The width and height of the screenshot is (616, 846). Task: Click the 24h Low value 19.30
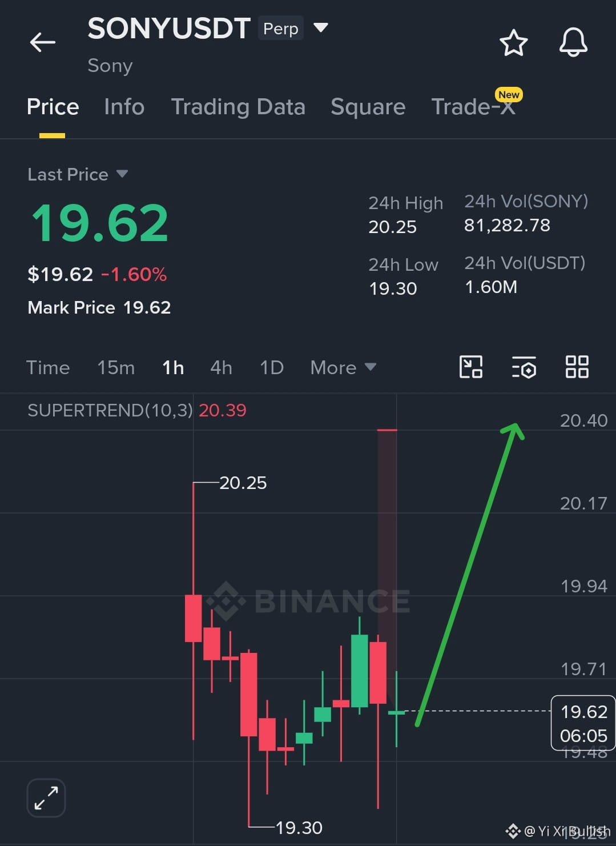(393, 288)
